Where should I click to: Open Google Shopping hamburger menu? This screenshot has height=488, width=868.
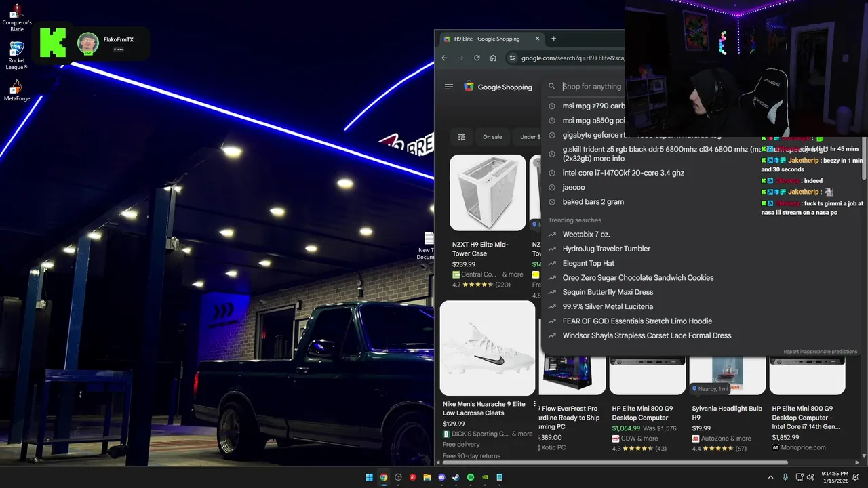pos(448,87)
